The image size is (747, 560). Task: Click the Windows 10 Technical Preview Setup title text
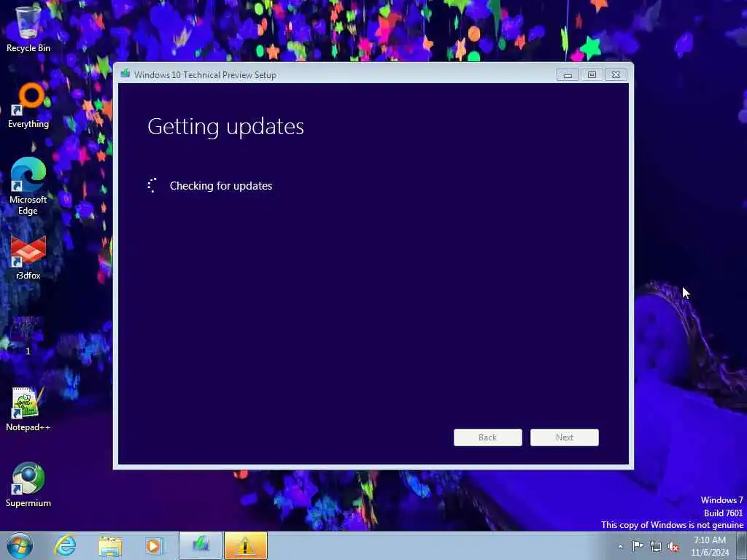[x=205, y=75]
